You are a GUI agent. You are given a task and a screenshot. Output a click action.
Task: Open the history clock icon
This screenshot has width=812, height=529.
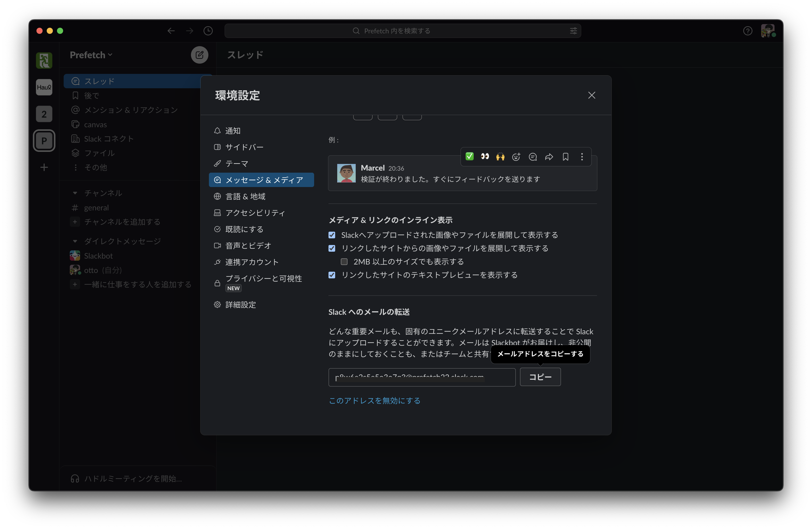click(x=208, y=31)
